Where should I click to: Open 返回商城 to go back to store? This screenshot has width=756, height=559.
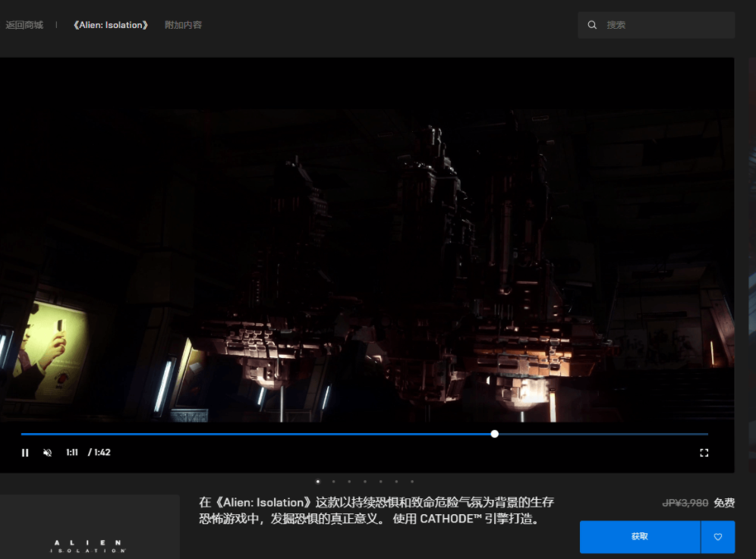[x=25, y=24]
